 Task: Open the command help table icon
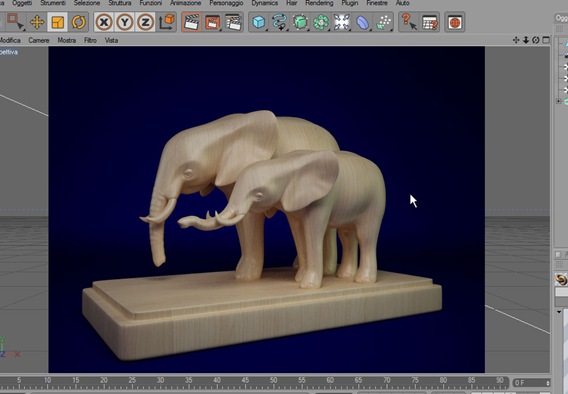[430, 22]
